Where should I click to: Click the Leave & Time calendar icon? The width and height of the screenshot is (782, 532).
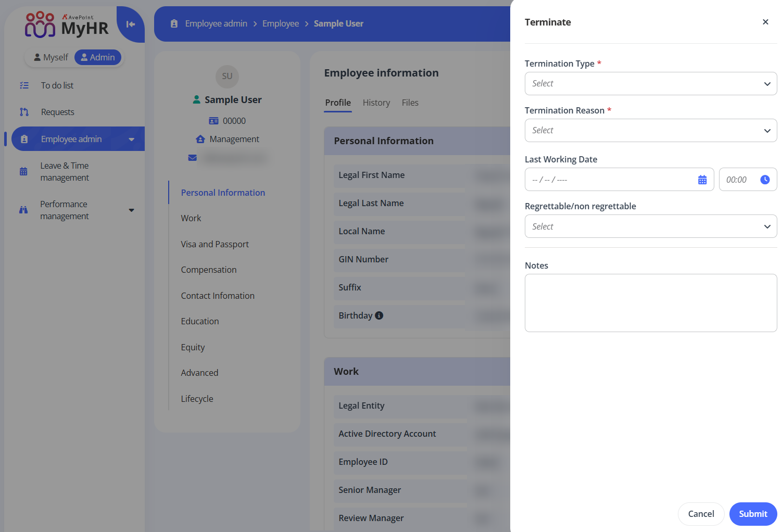[x=23, y=171]
